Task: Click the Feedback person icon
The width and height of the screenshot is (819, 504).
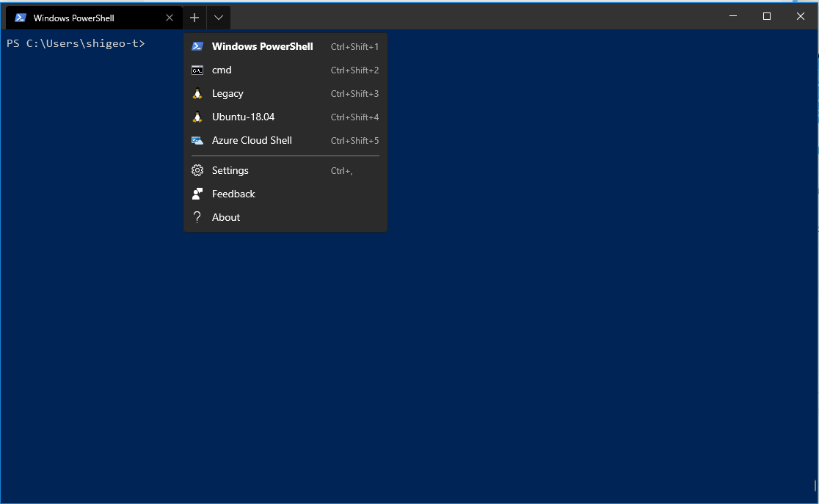Action: pyautogui.click(x=197, y=194)
